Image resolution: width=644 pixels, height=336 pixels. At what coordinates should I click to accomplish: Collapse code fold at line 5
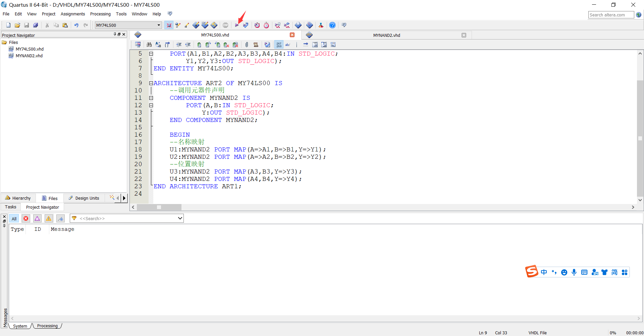click(151, 54)
